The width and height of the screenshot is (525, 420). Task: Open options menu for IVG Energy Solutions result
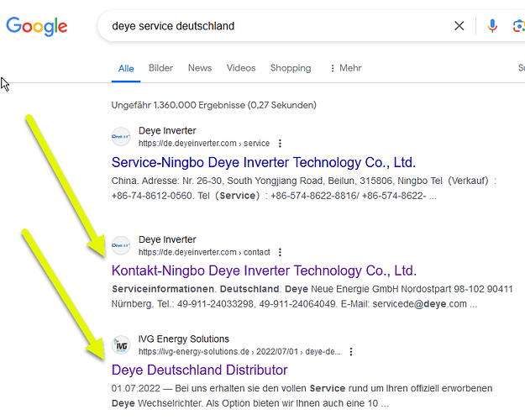pyautogui.click(x=351, y=352)
